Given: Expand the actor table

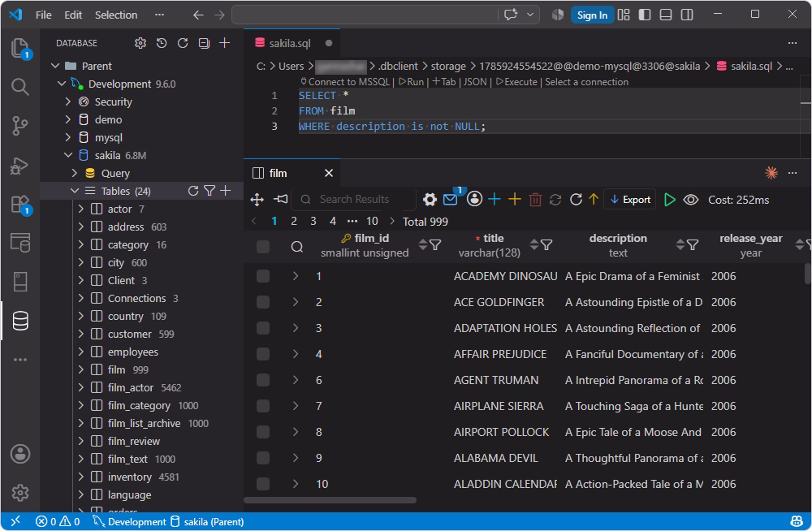Looking at the screenshot, I should click(80, 209).
